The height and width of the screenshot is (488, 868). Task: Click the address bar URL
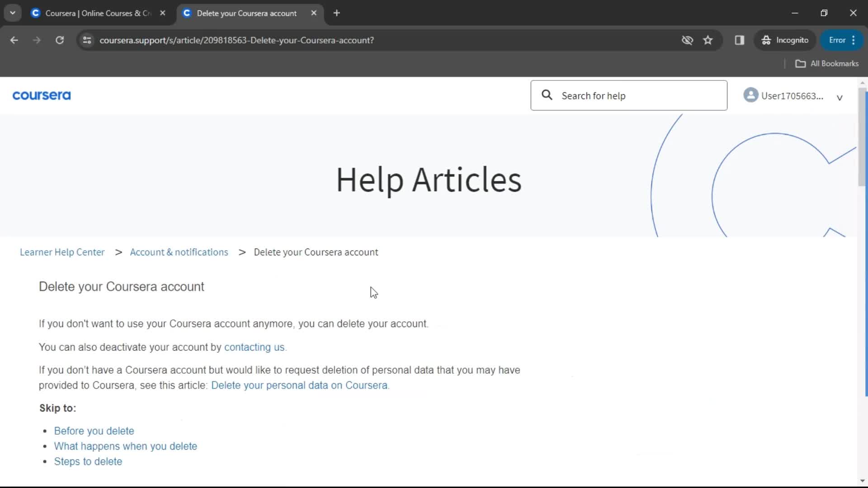(x=237, y=40)
